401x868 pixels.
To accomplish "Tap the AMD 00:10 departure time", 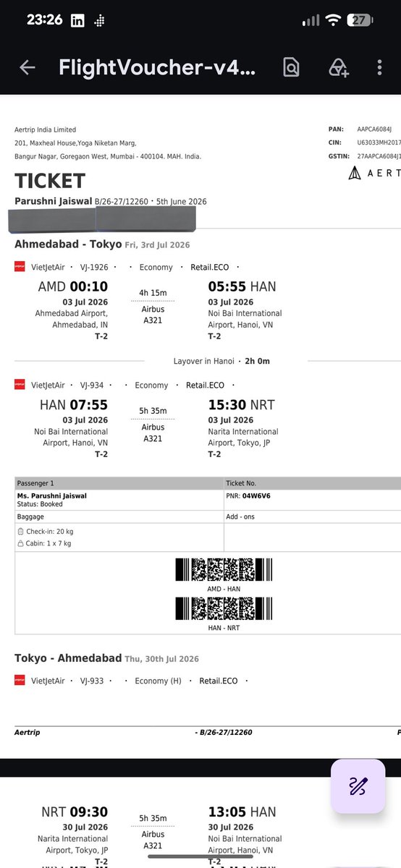I will [x=72, y=286].
